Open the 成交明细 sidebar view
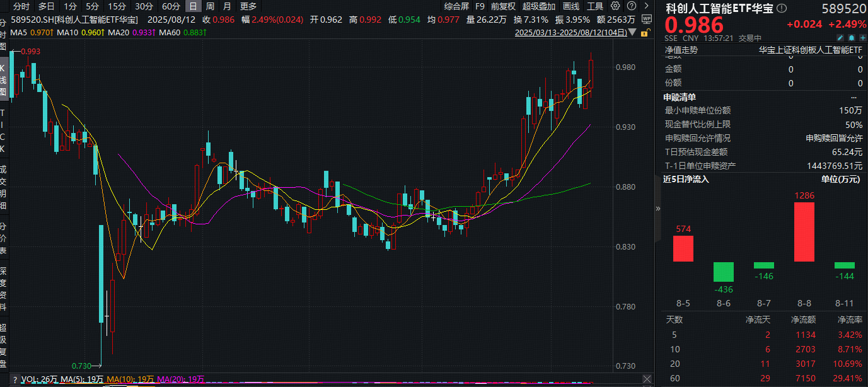Screen dimensions: 868x387 (x=3, y=189)
